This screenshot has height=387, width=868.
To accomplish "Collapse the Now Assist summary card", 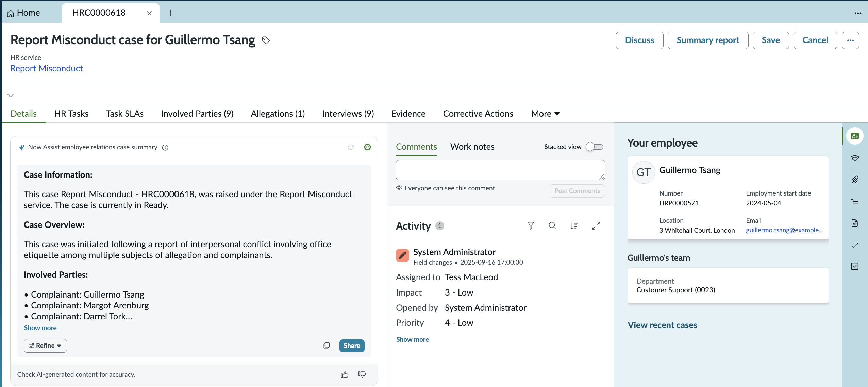I will coord(367,147).
